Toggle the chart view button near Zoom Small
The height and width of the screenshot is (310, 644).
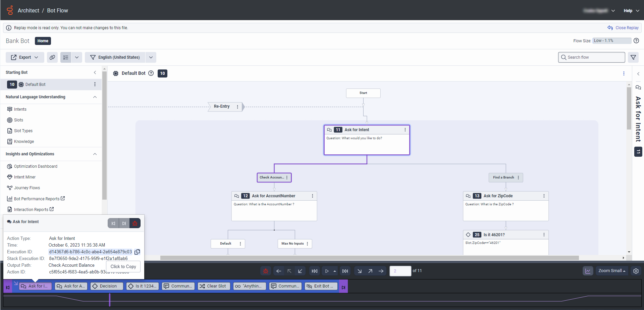588,271
